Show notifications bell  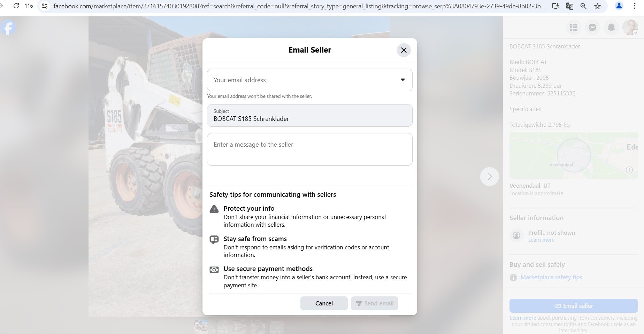click(611, 27)
